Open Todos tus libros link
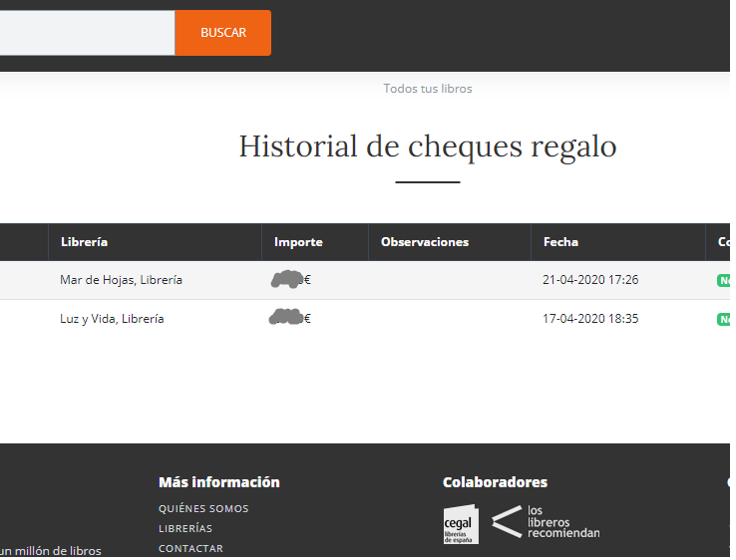The image size is (736, 560). 428,89
